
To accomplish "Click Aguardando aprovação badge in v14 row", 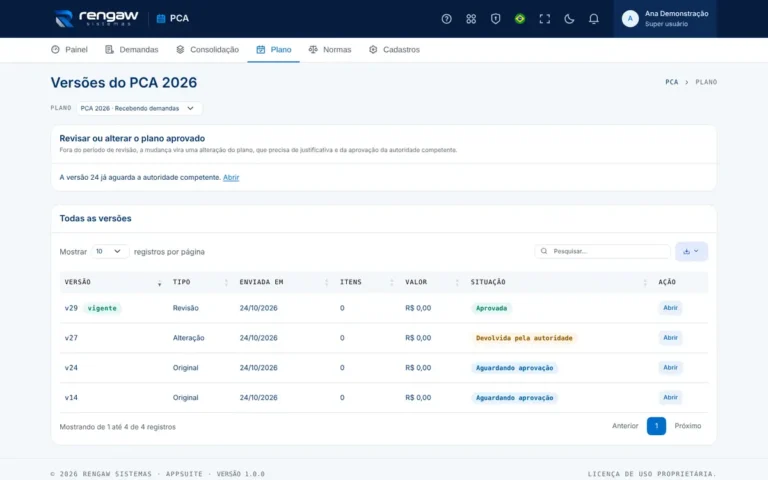I will [x=514, y=398].
